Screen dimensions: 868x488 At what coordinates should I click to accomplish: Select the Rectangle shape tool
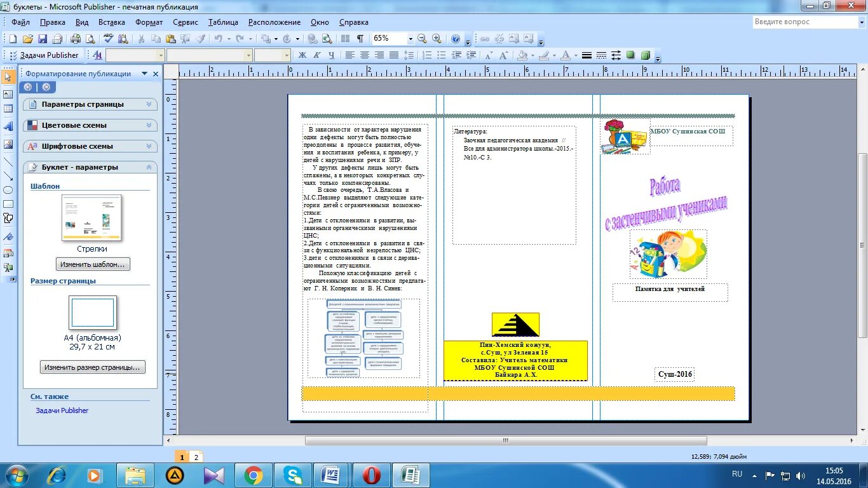coord(8,204)
